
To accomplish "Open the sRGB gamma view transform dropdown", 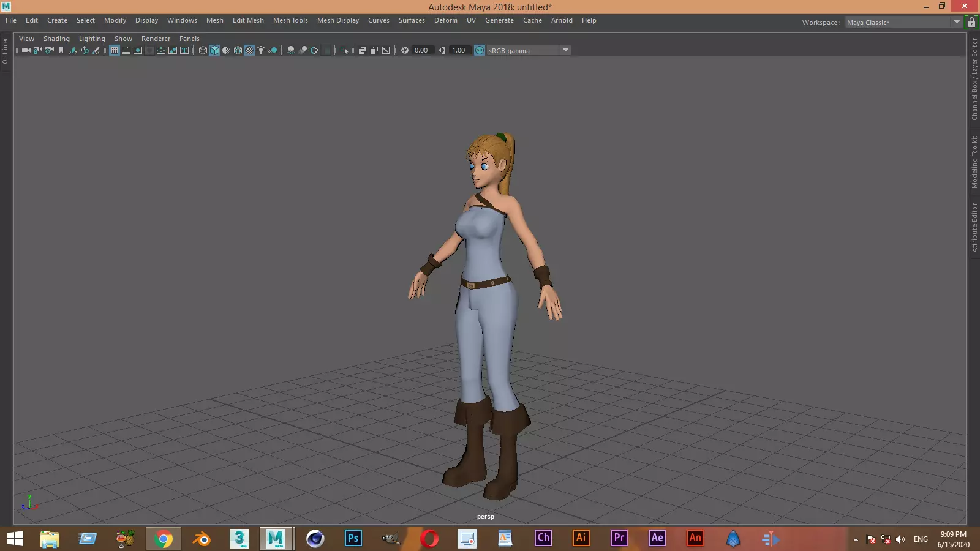I will tap(529, 50).
